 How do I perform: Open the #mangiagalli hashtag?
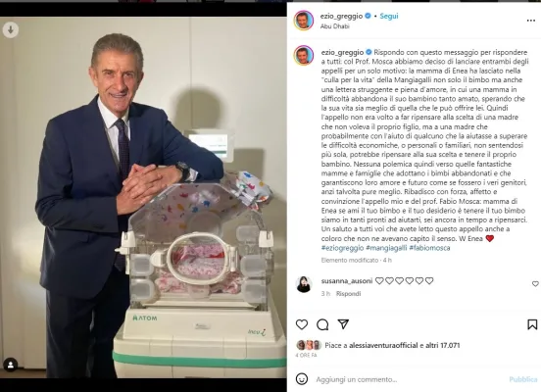click(x=386, y=248)
